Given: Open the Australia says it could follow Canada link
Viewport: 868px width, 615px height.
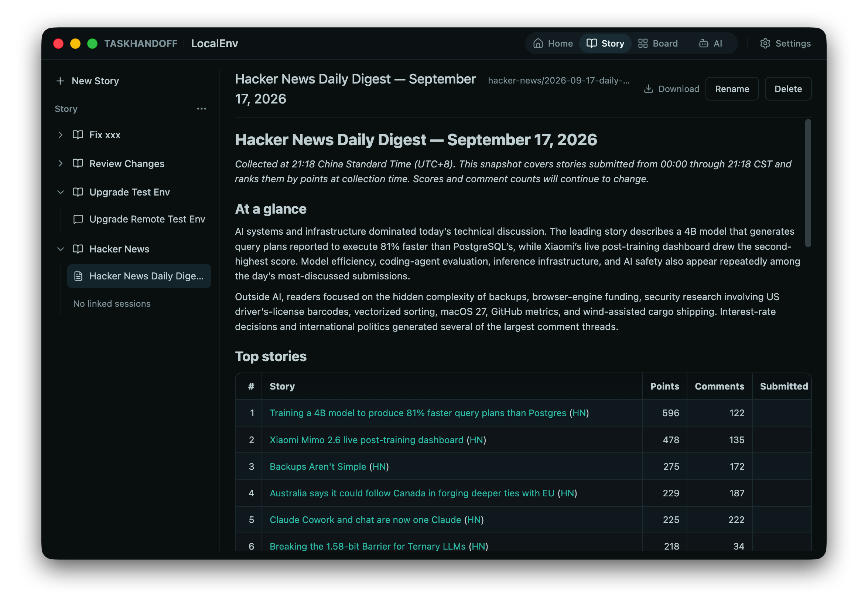Looking at the screenshot, I should 412,493.
